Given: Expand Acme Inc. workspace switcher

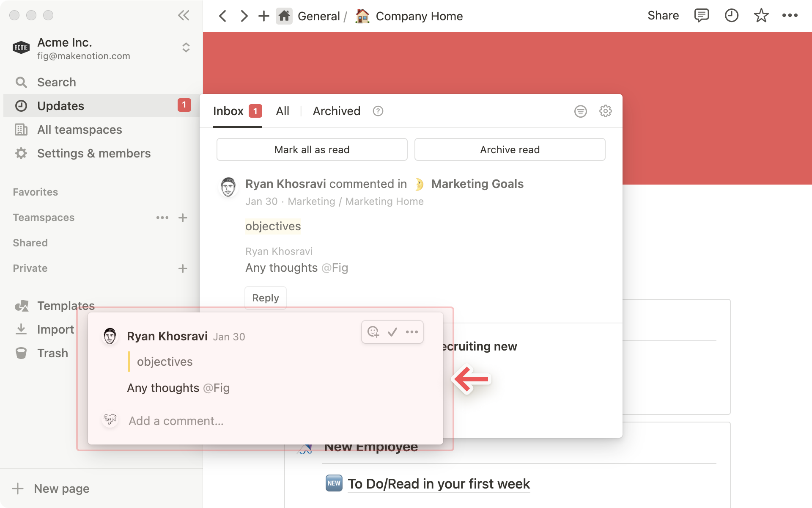Looking at the screenshot, I should pos(186,47).
